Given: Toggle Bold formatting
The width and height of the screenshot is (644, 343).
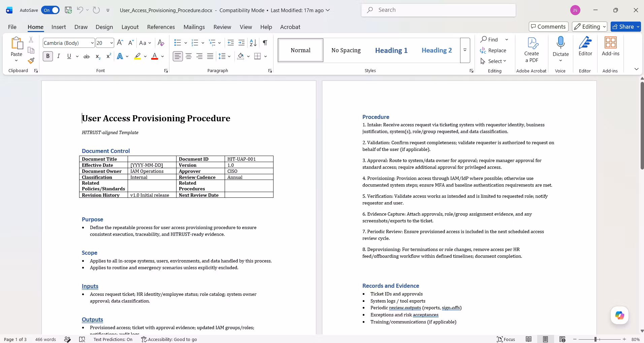Looking at the screenshot, I should point(48,56).
